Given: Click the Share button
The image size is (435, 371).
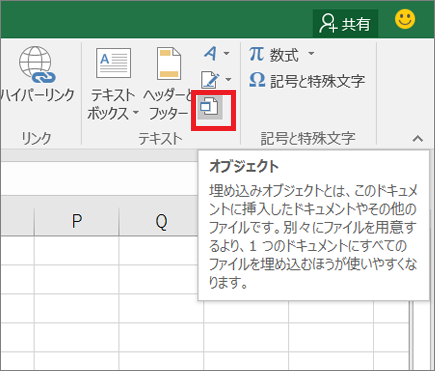Looking at the screenshot, I should click(x=345, y=24).
